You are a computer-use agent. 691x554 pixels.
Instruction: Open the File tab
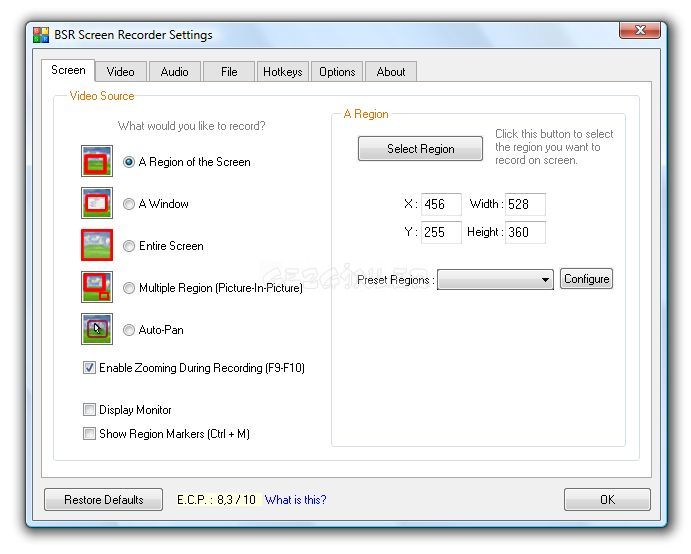[x=229, y=72]
